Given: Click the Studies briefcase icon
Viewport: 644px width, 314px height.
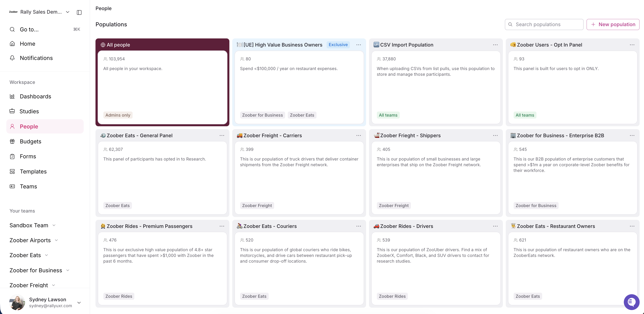Looking at the screenshot, I should pyautogui.click(x=12, y=111).
